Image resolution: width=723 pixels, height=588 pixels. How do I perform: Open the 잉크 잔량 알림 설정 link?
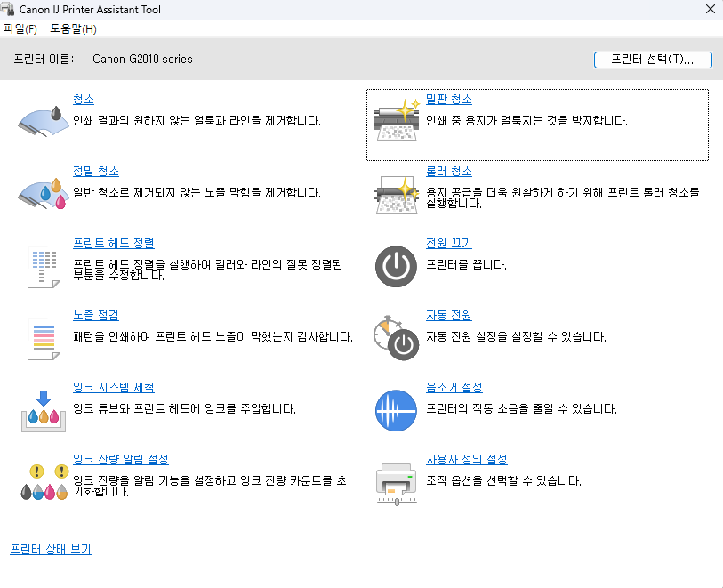point(121,459)
